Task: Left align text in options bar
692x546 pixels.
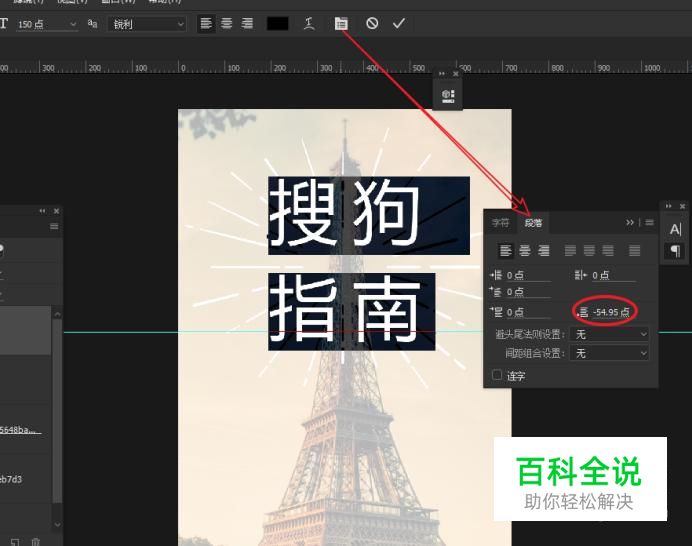Action: pos(206,23)
